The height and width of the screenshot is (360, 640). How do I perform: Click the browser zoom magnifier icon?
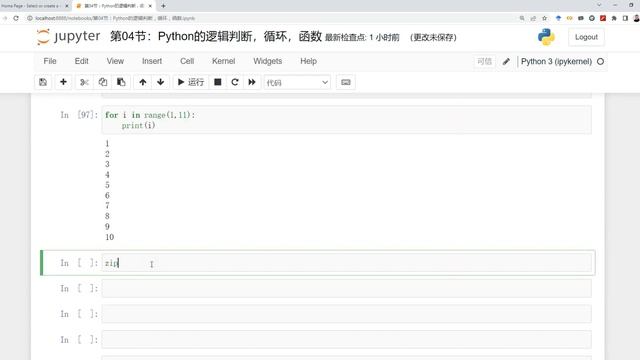click(522, 18)
